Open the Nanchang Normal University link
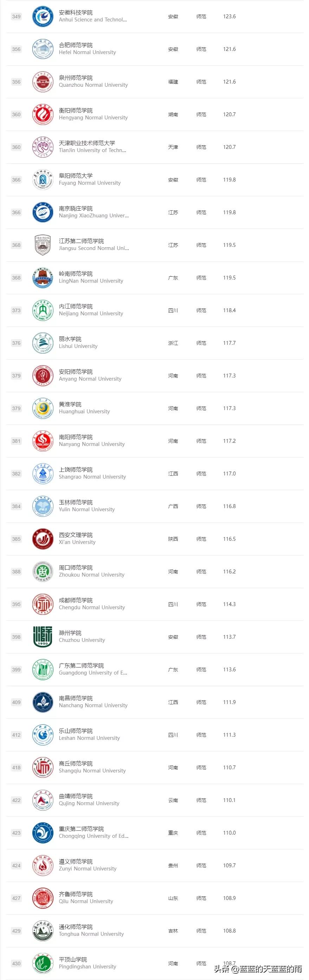 pos(93,705)
